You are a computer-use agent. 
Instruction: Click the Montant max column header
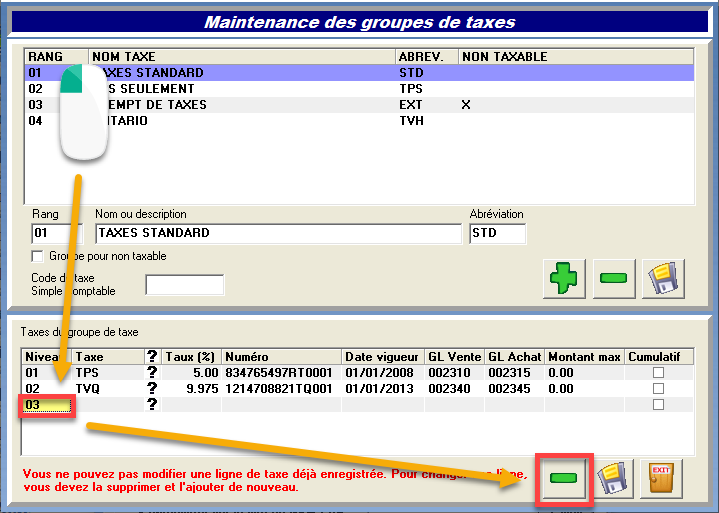pyautogui.click(x=585, y=356)
